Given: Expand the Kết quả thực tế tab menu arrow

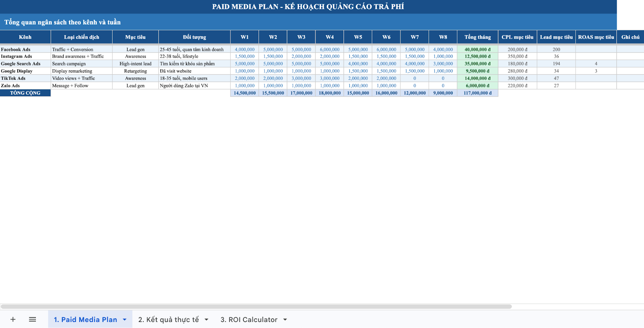Looking at the screenshot, I should (206, 320).
